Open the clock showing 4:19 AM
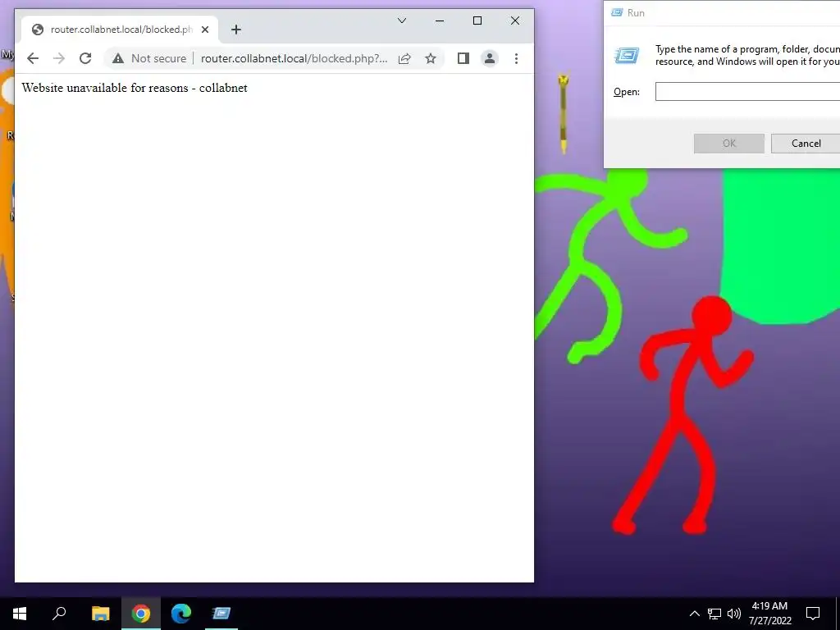The width and height of the screenshot is (840, 630). [x=769, y=614]
